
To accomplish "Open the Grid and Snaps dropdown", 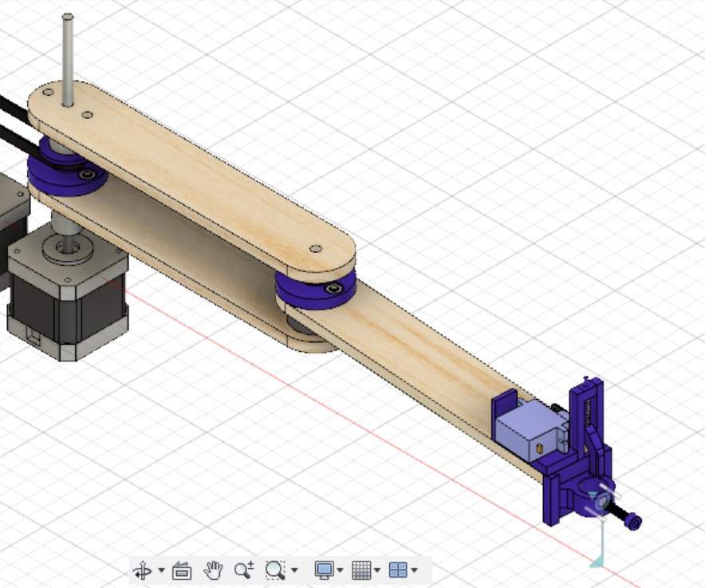I will tap(376, 570).
